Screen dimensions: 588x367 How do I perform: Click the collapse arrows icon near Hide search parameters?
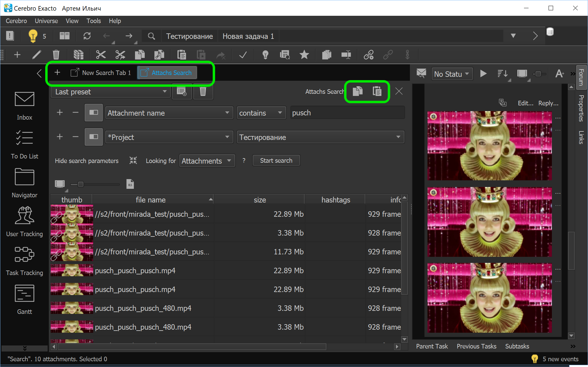point(133,160)
